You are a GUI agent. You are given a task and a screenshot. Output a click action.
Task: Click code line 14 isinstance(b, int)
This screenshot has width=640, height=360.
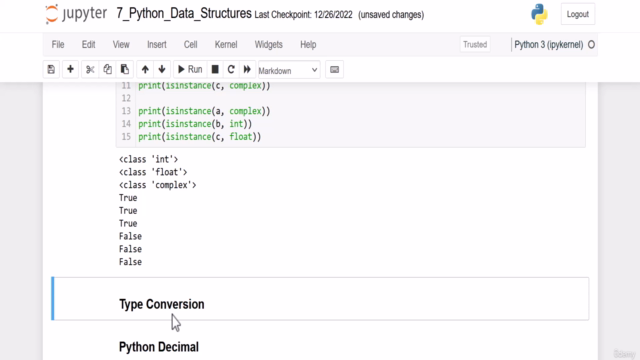coord(195,124)
